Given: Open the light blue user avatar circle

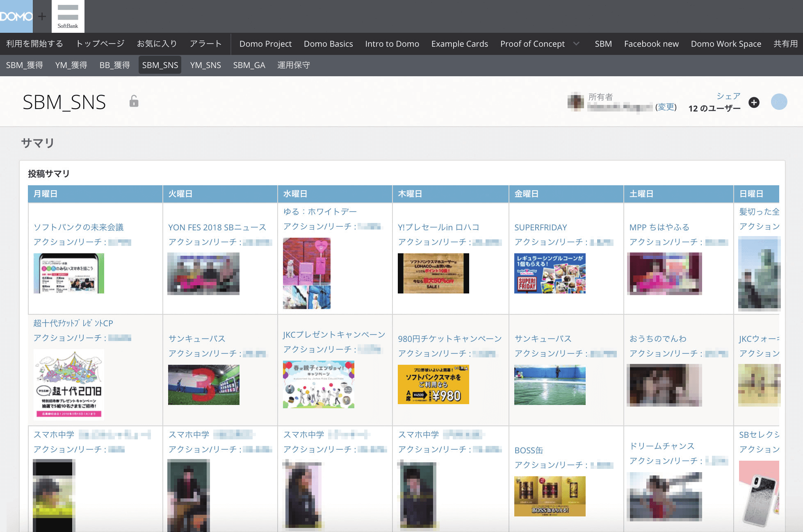Looking at the screenshot, I should pos(779,102).
